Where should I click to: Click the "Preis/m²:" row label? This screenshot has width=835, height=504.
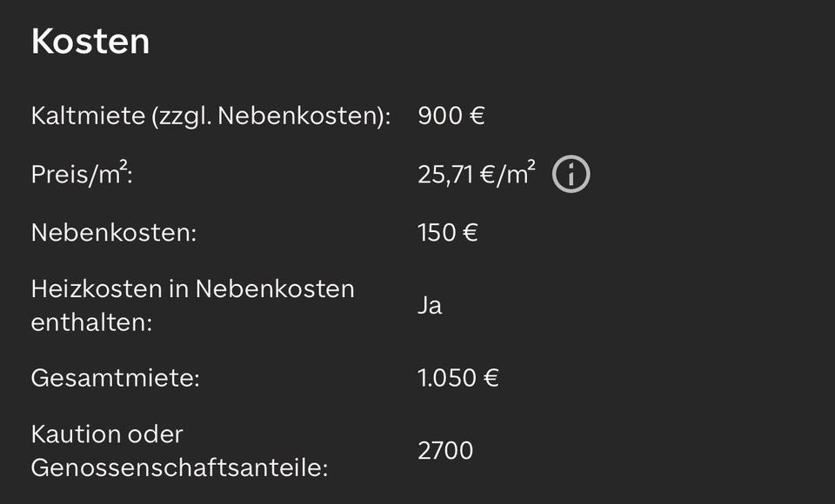[x=81, y=175]
